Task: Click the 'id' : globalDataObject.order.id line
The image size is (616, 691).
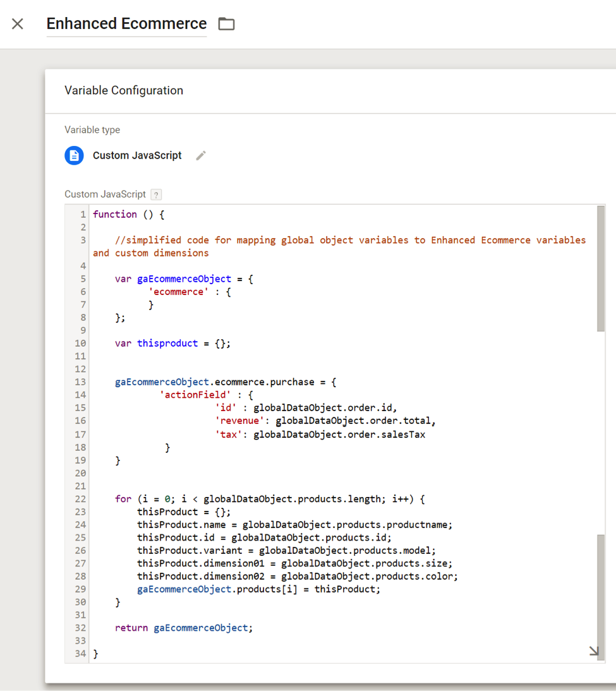Action: click(x=306, y=407)
